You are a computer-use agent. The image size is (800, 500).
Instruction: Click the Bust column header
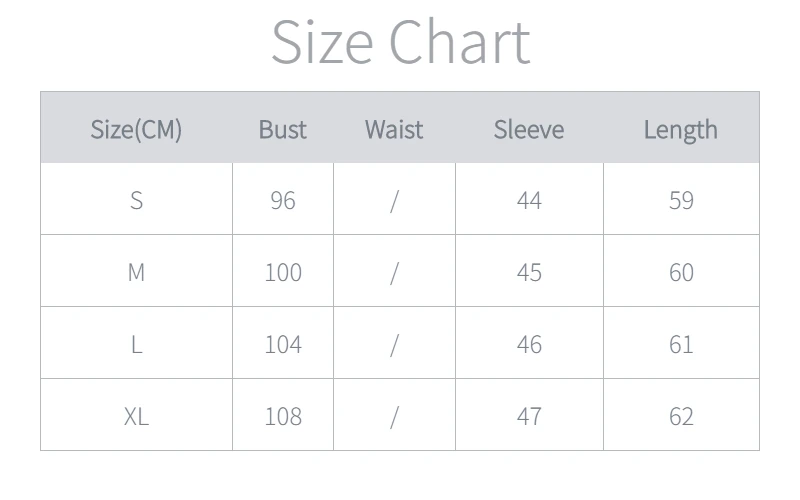[x=283, y=129]
